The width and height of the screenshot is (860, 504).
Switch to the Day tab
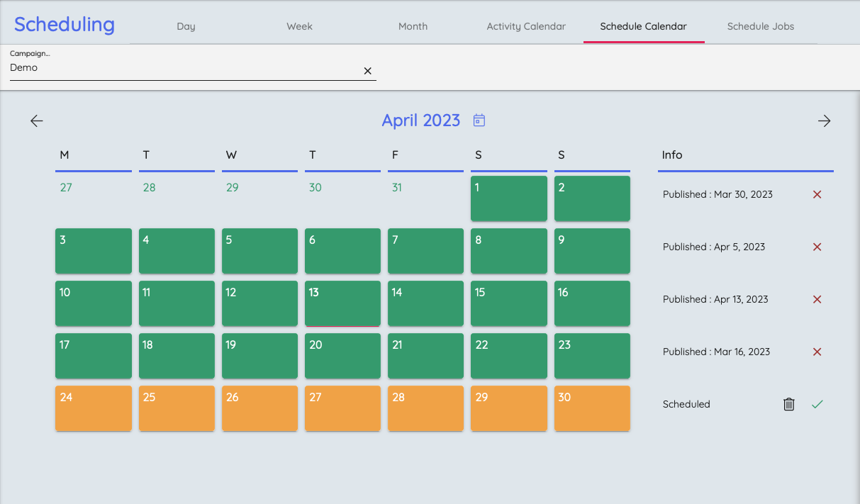(x=186, y=26)
